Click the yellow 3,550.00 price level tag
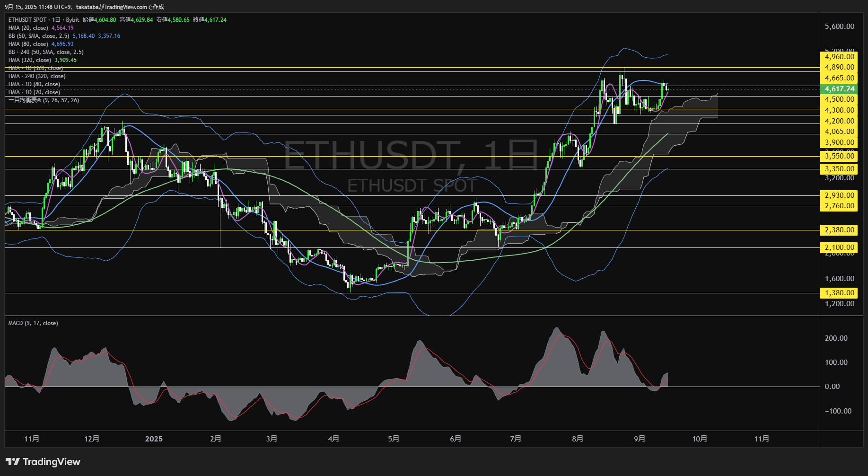Screen dimensions: 868x476 coord(838,156)
